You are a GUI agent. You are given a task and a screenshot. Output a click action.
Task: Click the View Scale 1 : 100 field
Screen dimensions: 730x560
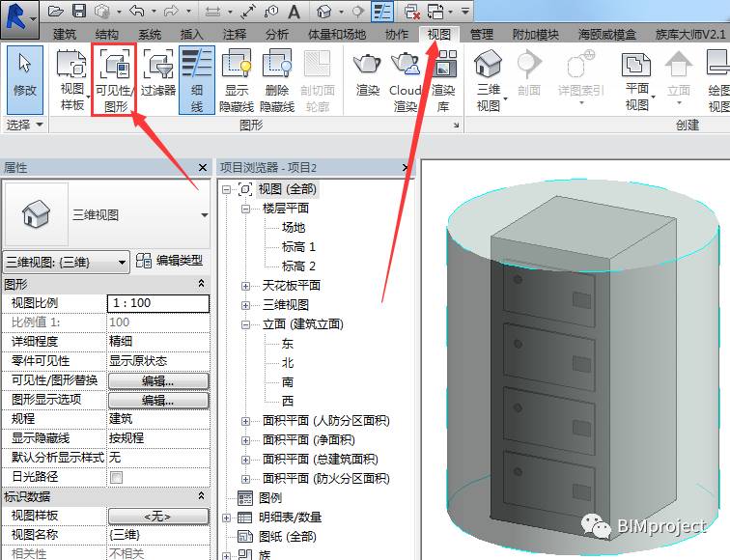click(158, 303)
